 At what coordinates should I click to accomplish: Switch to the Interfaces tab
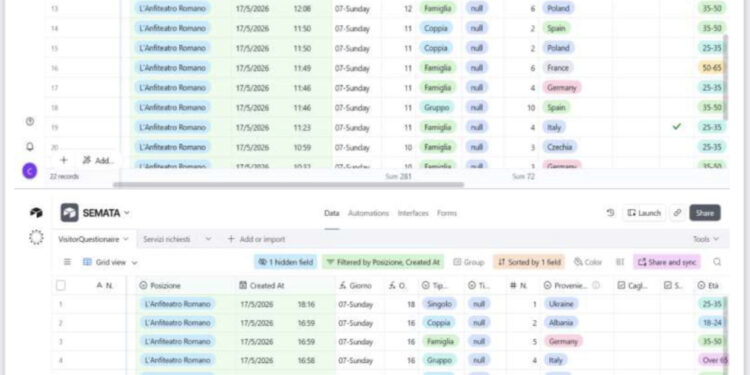pos(413,213)
